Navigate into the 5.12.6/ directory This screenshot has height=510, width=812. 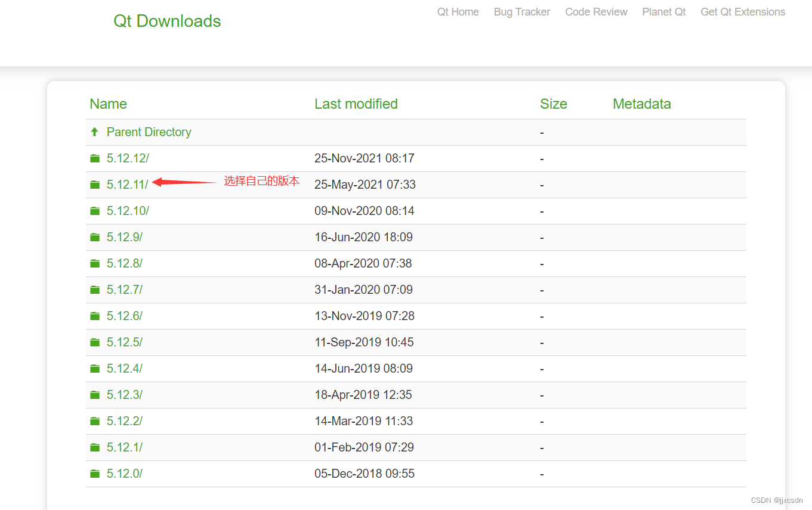(x=125, y=316)
